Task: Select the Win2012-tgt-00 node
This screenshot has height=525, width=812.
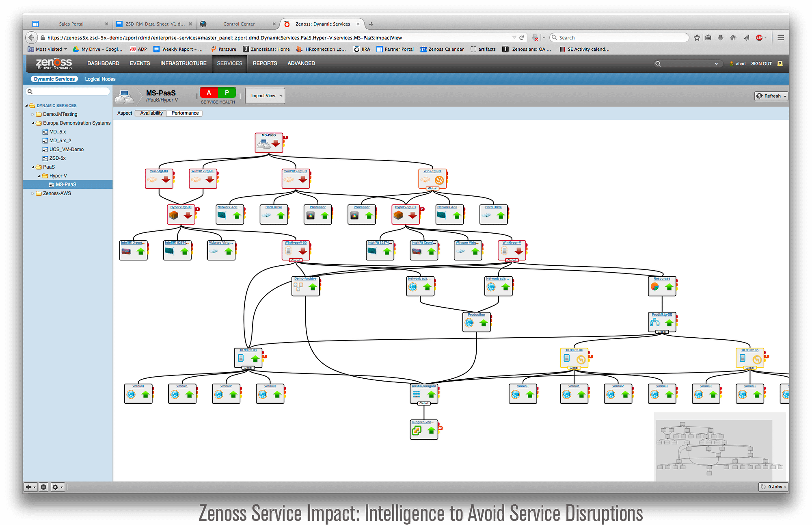Action: (x=203, y=179)
